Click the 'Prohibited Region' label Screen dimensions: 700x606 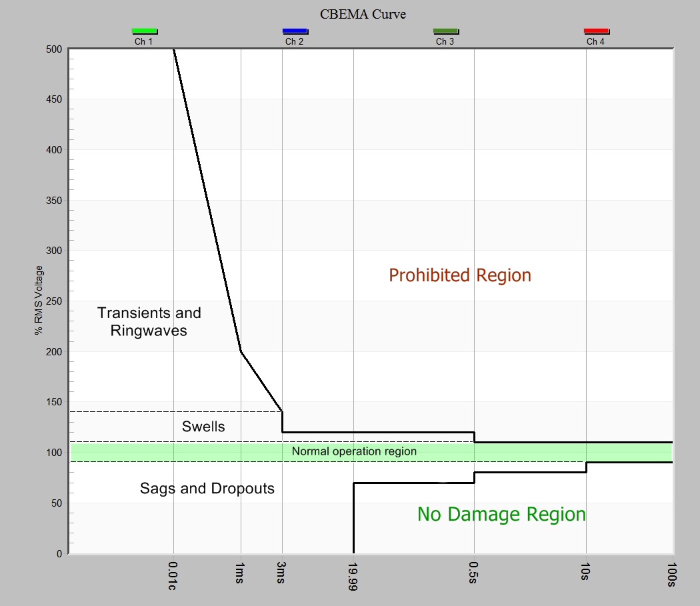point(460,275)
